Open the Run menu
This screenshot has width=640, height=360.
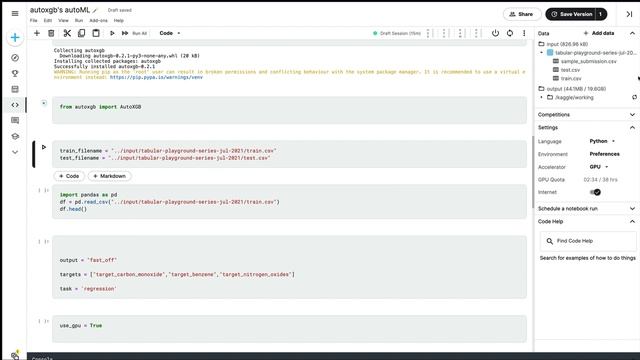coord(79,20)
